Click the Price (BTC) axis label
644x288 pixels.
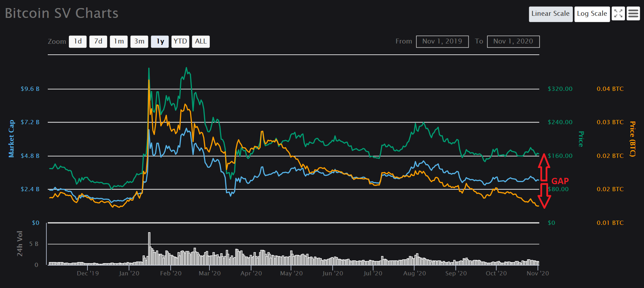[x=632, y=139]
